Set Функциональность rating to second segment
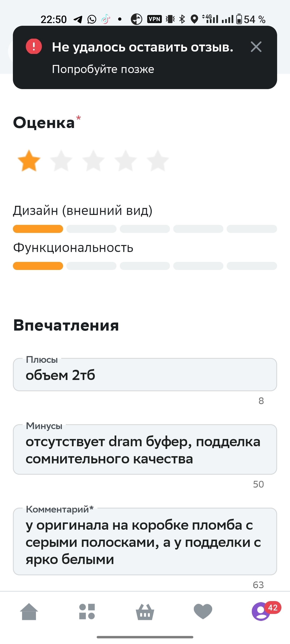This screenshot has height=644, width=290. [x=91, y=266]
